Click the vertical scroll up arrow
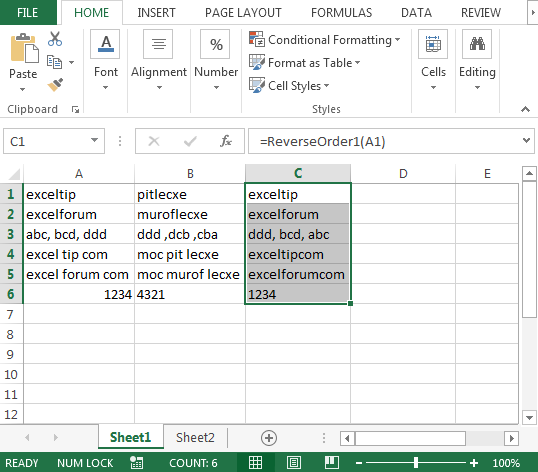Screen dimensions: 538x472 click(529, 174)
